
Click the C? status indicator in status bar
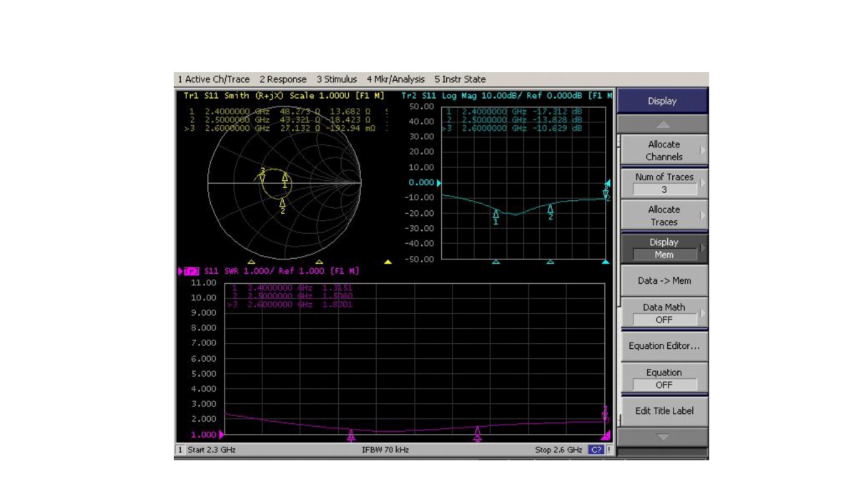coord(596,450)
